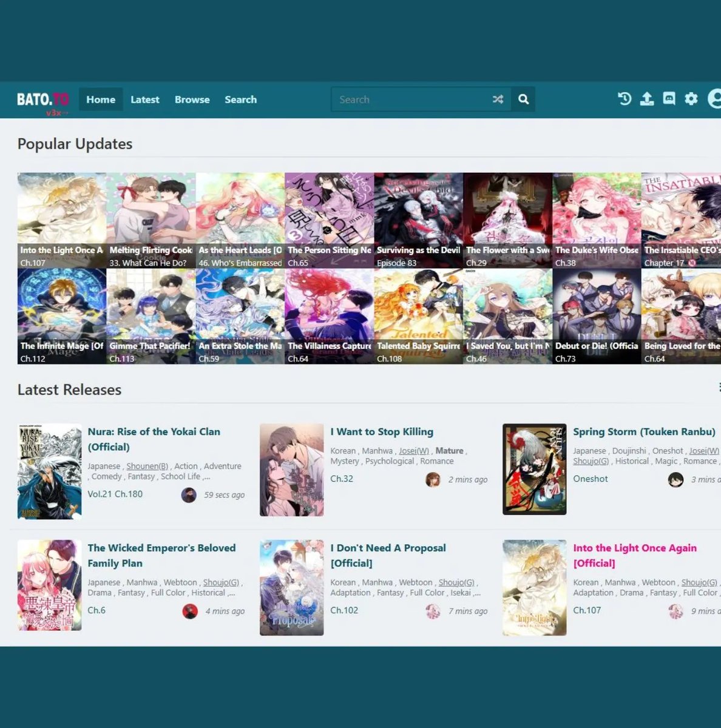Image resolution: width=721 pixels, height=728 pixels.
Task: Click 33. What Can He Do? chapter text
Action: pos(148,263)
